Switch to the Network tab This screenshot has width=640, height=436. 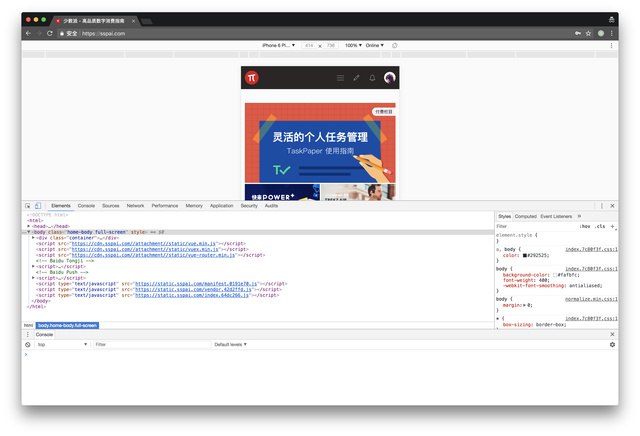click(136, 206)
